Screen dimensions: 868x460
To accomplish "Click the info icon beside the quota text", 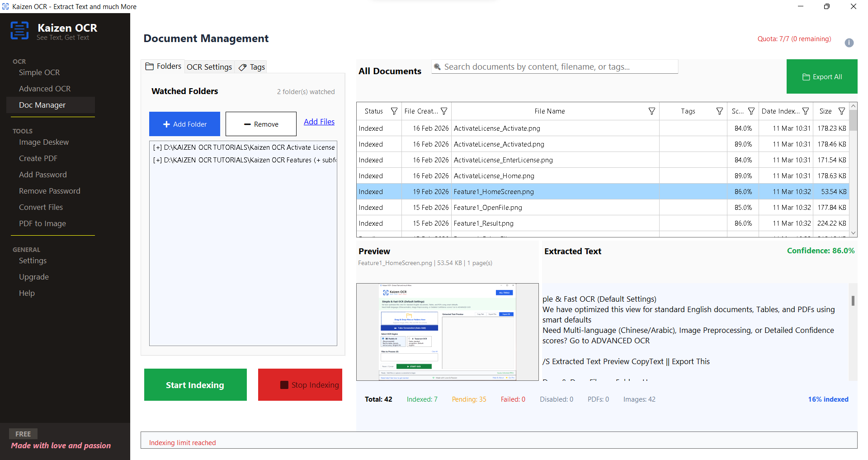I will [849, 43].
